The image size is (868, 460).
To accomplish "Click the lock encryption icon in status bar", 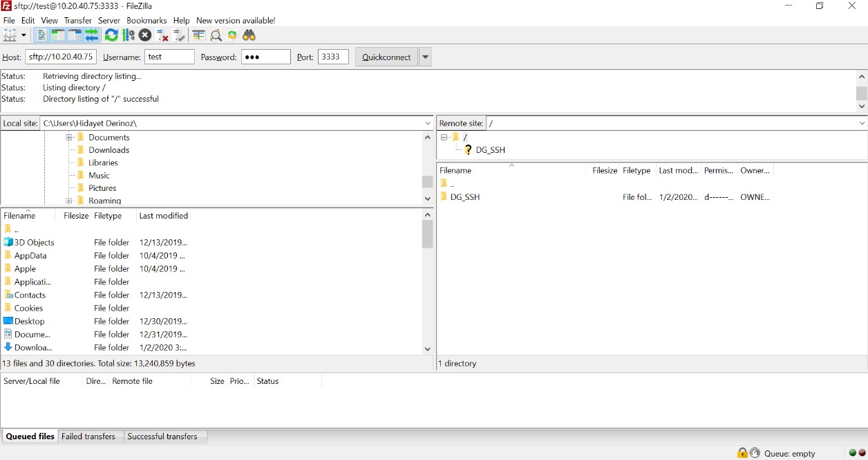I will tap(742, 453).
